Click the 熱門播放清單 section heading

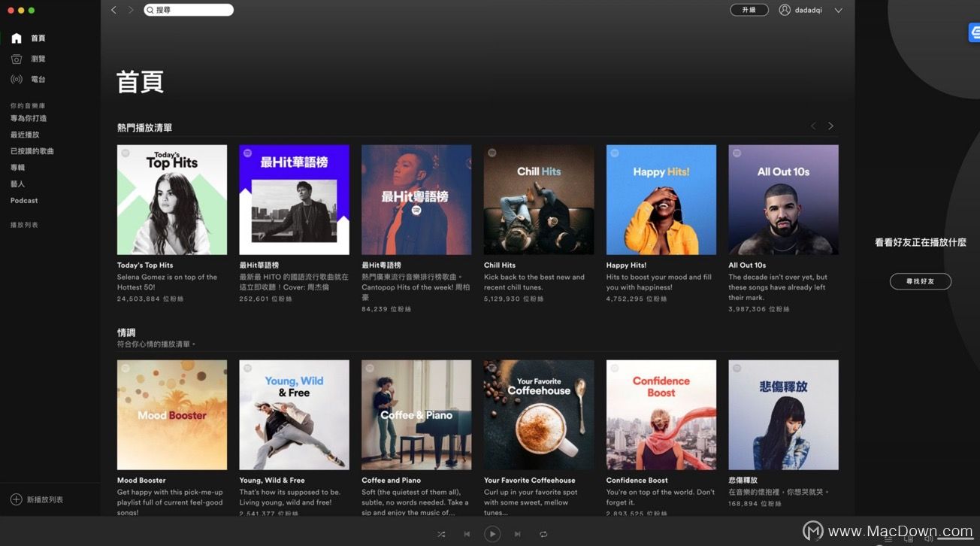pyautogui.click(x=144, y=128)
